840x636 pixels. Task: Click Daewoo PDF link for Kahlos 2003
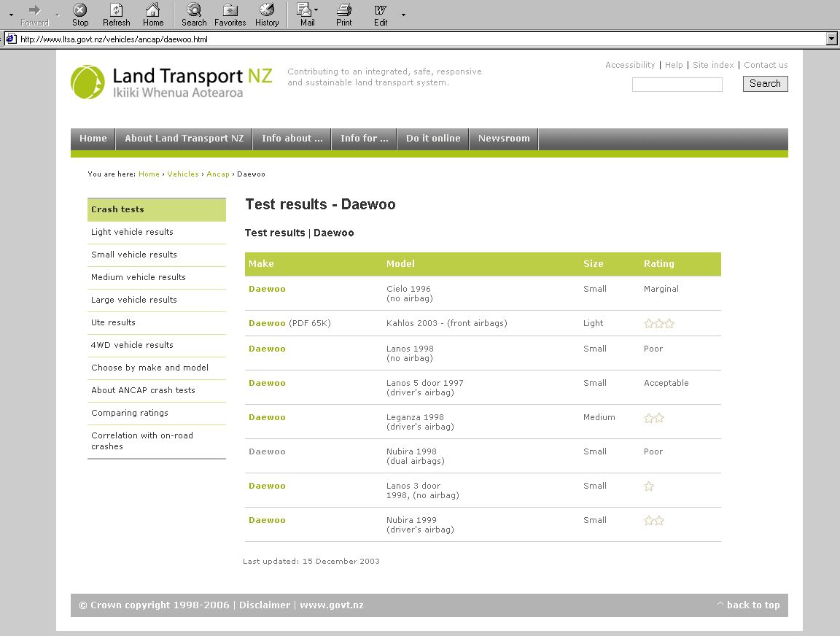pos(267,323)
